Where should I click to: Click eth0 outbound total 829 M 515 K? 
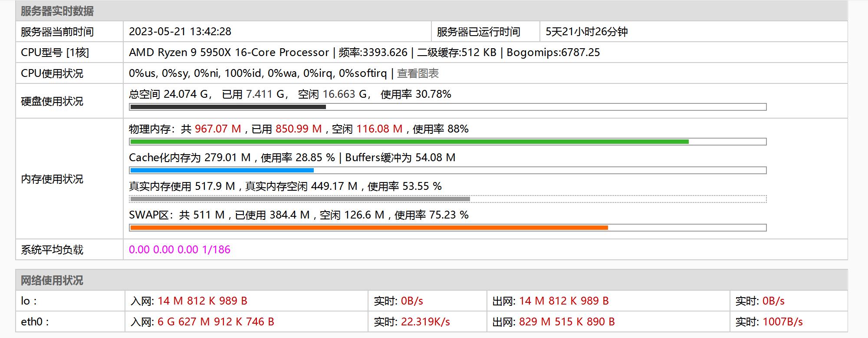pyautogui.click(x=567, y=322)
